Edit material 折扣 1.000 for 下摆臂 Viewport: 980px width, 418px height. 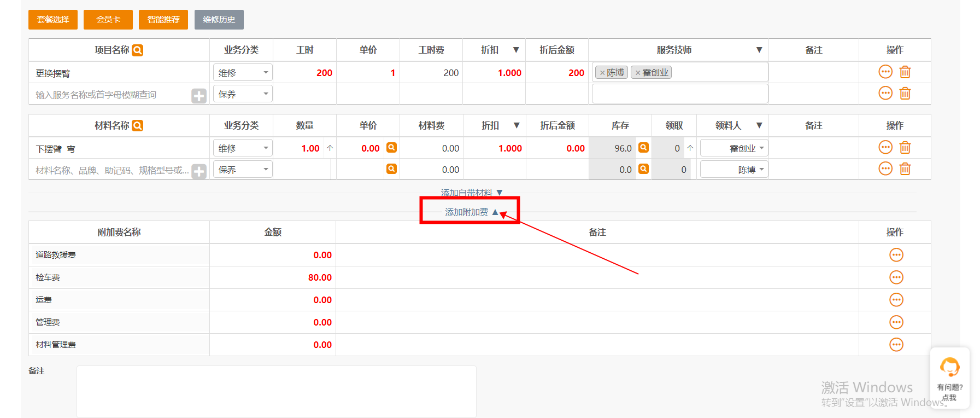(495, 148)
